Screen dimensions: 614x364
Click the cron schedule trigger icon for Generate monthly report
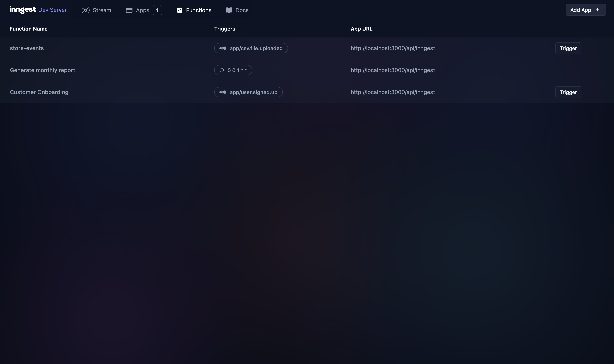(x=222, y=70)
